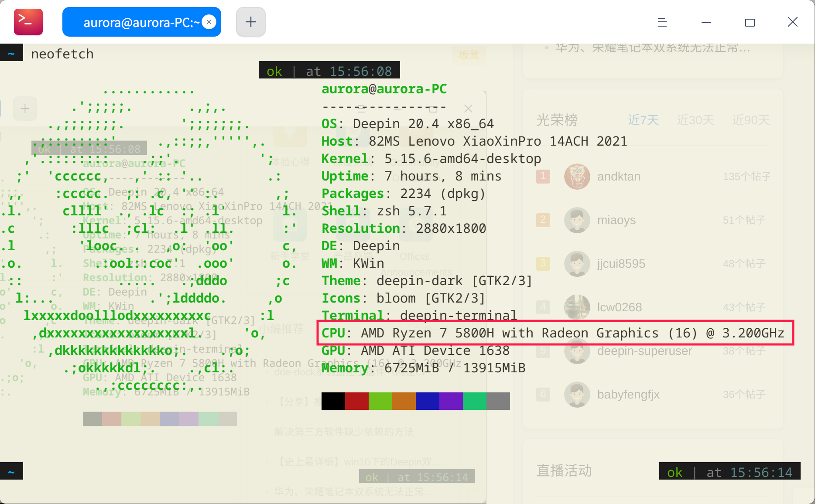
Task: Click the bright 'Shell: zsh 5.7.1' line
Action: click(x=384, y=211)
